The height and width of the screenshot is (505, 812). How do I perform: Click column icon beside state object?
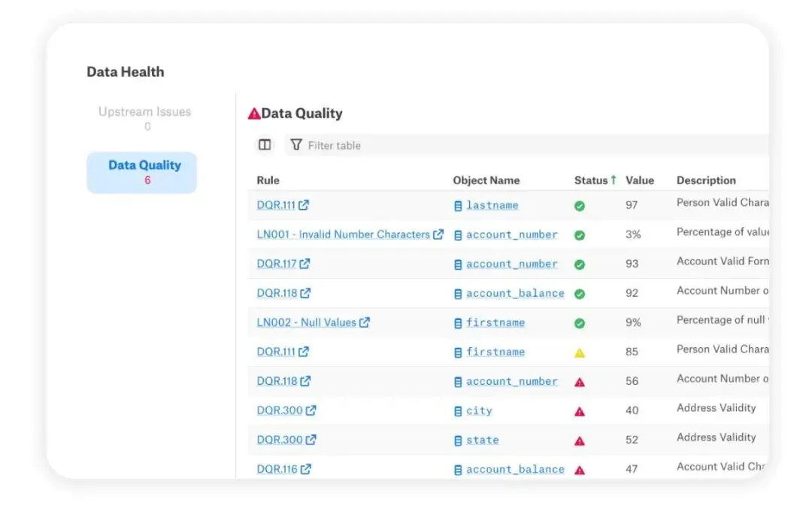click(458, 441)
